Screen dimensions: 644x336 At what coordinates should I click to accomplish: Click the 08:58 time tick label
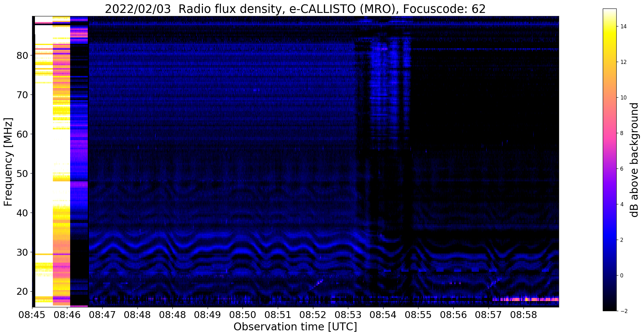click(524, 315)
